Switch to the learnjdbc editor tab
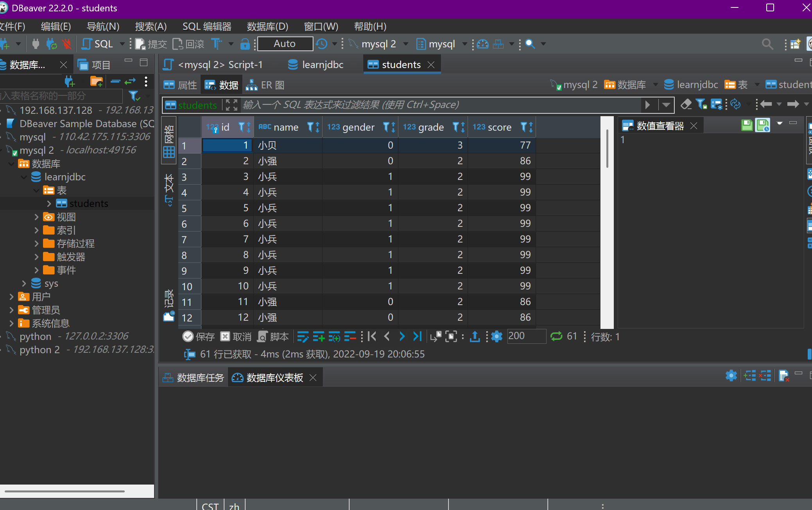 pos(315,65)
